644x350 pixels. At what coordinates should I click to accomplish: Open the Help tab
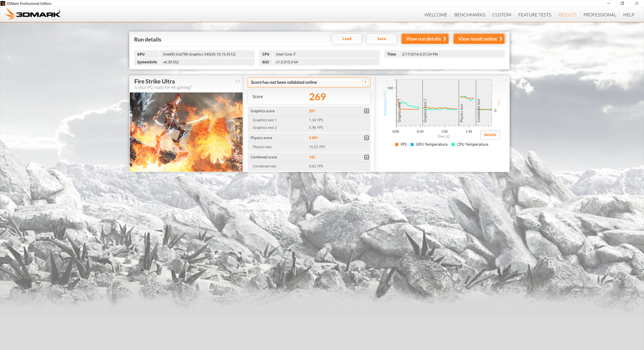[629, 15]
